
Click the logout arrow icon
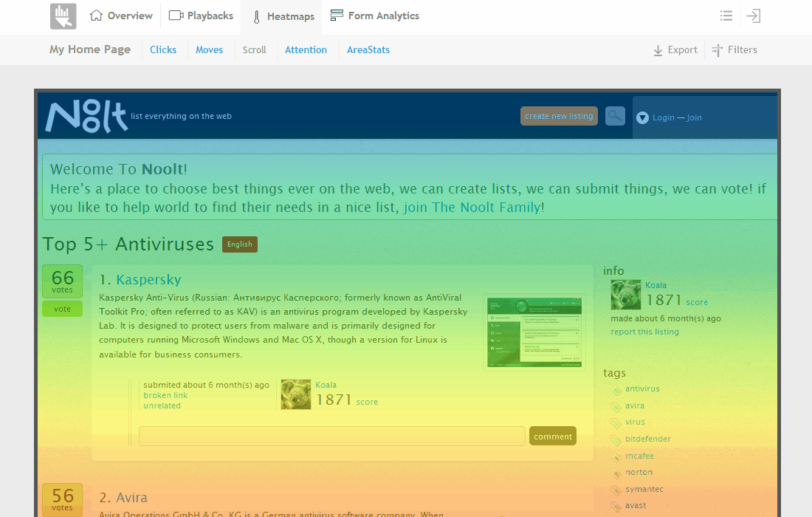click(x=754, y=16)
